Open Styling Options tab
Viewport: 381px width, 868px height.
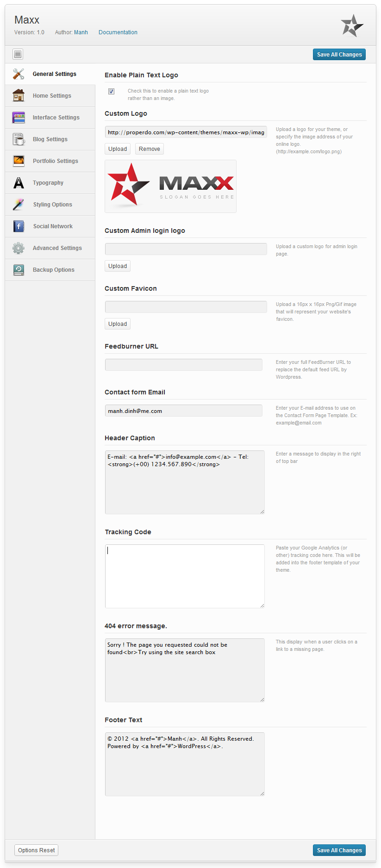pyautogui.click(x=50, y=205)
